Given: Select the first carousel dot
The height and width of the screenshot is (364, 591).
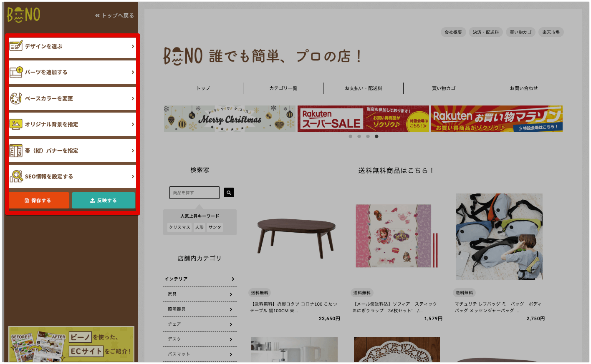Looking at the screenshot, I should click(x=350, y=136).
